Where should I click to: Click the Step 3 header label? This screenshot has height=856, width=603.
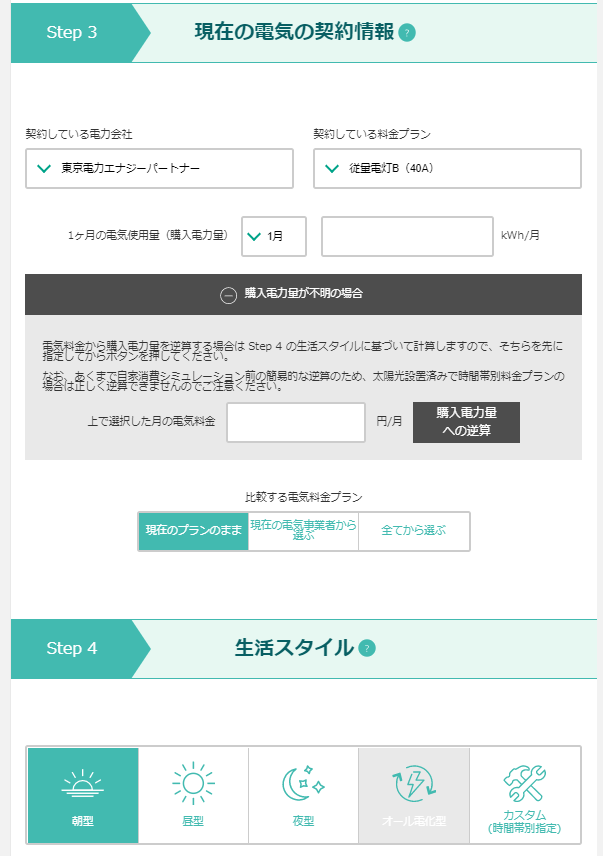coord(71,32)
